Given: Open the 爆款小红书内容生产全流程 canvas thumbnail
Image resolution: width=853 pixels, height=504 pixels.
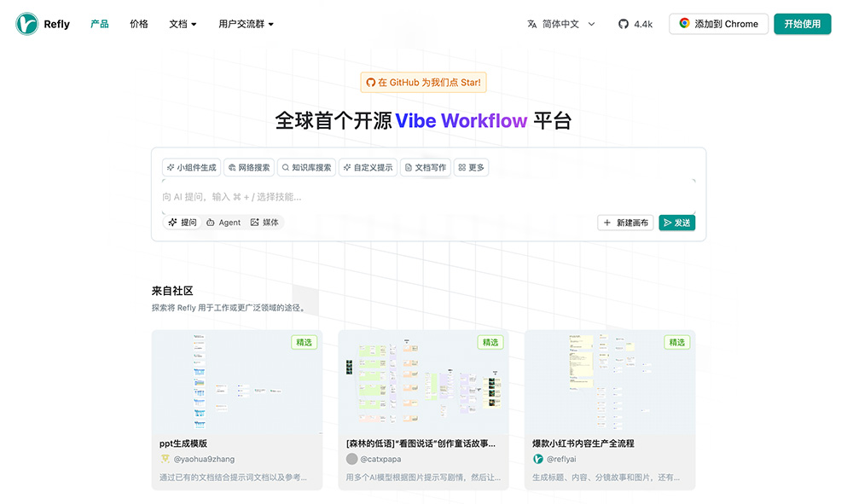Looking at the screenshot, I should 610,382.
